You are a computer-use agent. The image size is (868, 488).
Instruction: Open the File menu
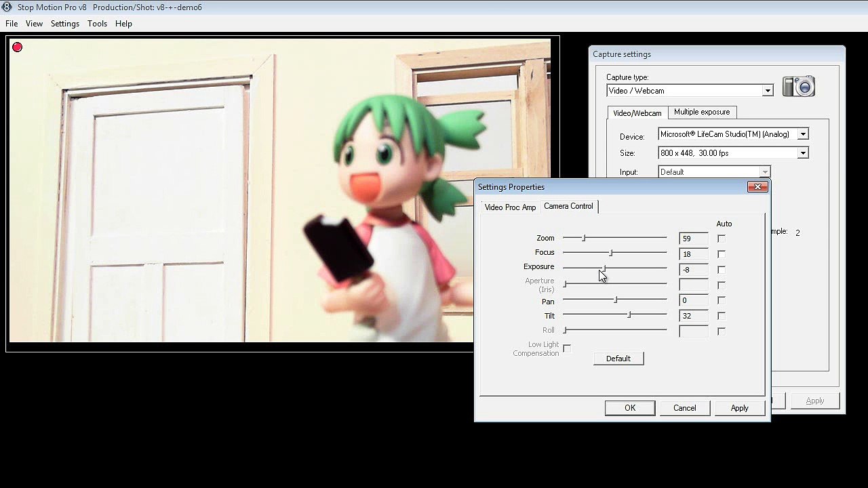(12, 23)
